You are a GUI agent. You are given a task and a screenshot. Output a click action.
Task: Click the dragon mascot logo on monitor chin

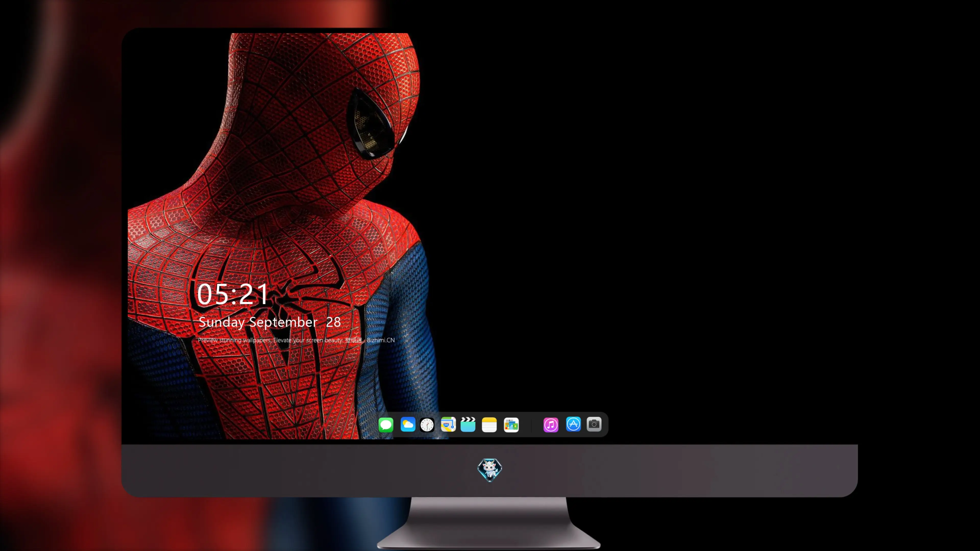click(x=490, y=470)
